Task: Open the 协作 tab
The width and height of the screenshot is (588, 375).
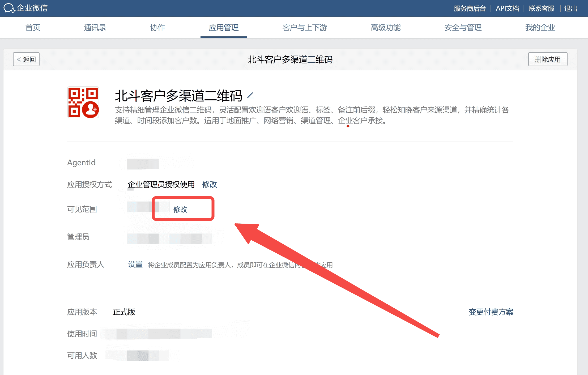Action: 157,27
